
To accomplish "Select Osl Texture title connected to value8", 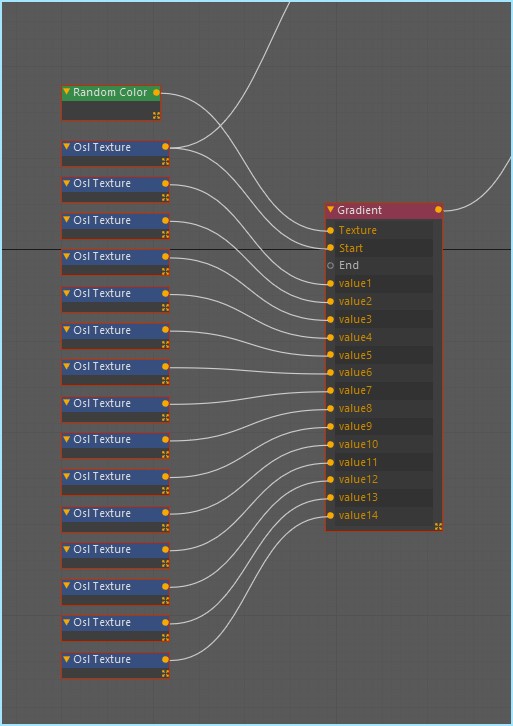I will pyautogui.click(x=102, y=439).
